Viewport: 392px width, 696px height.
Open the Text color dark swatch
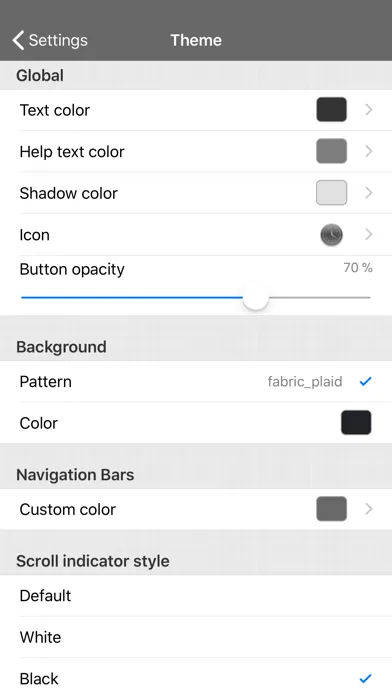(332, 110)
